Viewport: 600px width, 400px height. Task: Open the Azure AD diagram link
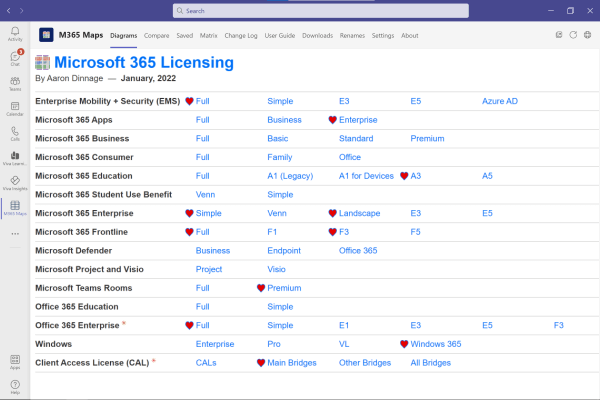point(499,101)
